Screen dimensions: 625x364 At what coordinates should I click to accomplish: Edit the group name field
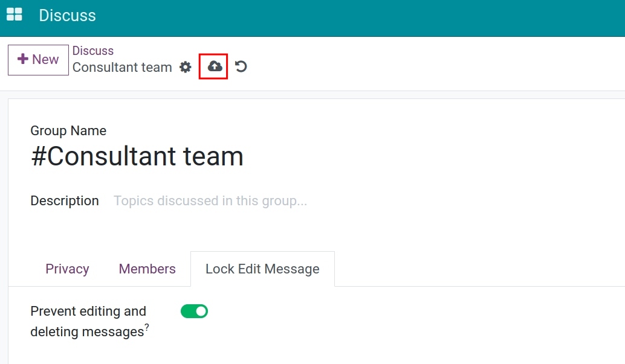pyautogui.click(x=137, y=156)
